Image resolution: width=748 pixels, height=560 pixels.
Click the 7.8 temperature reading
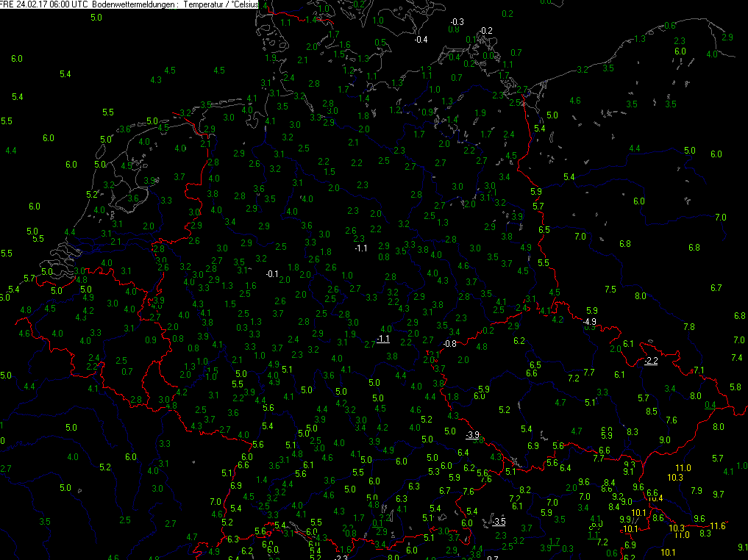pos(689,326)
